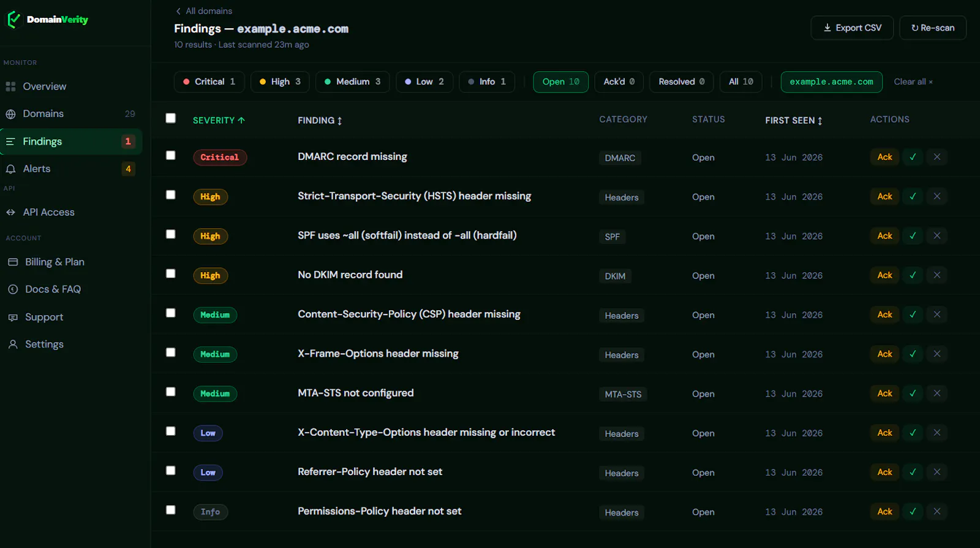980x548 pixels.
Task: Check the X-Frame-Options row checkbox
Action: pos(171,352)
